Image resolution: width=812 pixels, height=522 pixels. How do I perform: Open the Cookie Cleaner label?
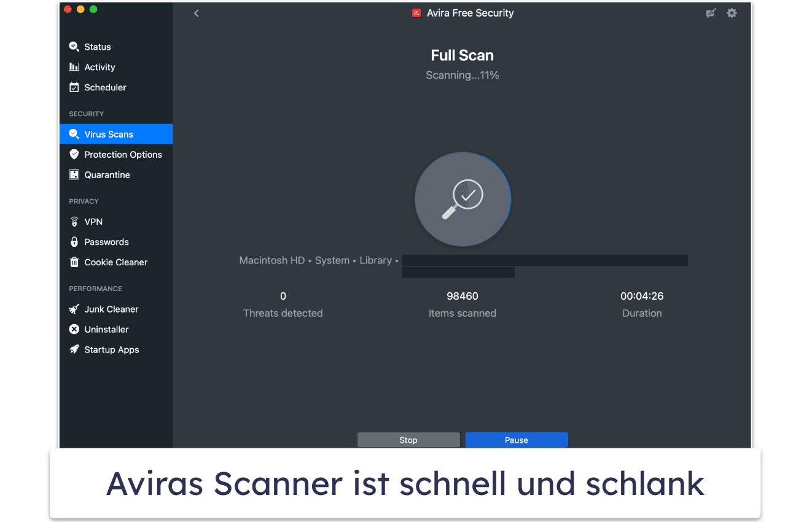(x=115, y=262)
